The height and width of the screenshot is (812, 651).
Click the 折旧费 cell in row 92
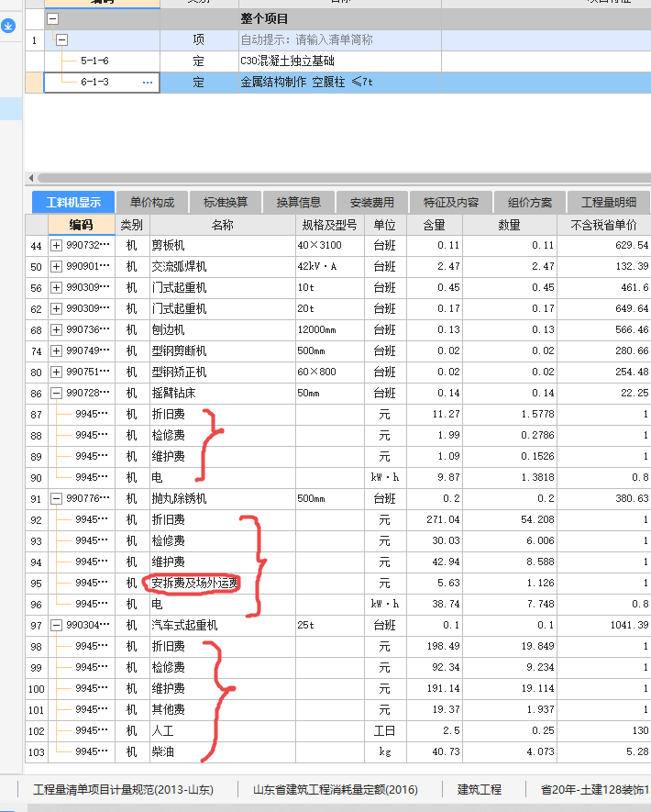click(x=223, y=519)
